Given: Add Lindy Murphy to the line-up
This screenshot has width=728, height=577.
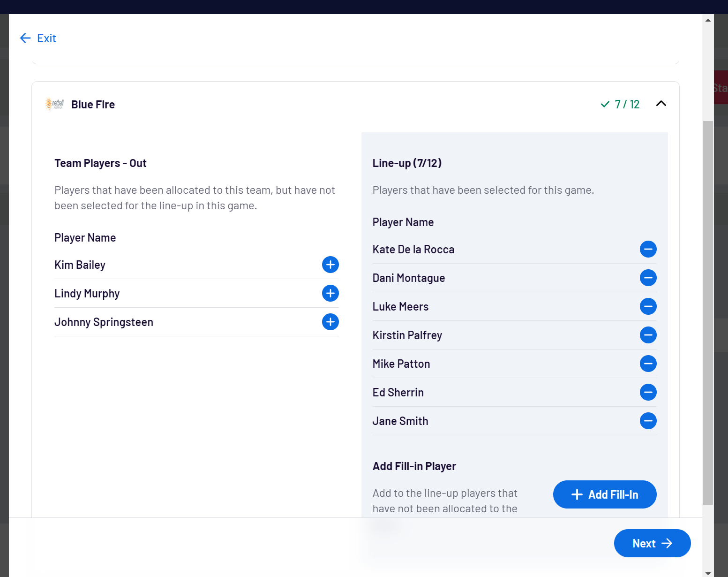Looking at the screenshot, I should point(330,293).
